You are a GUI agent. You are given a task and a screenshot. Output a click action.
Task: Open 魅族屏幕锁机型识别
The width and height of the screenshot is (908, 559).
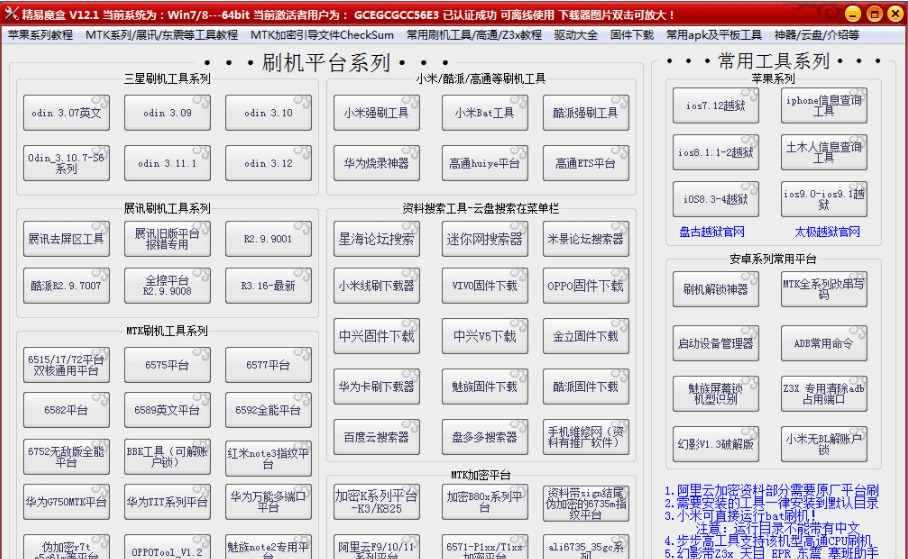click(x=716, y=394)
